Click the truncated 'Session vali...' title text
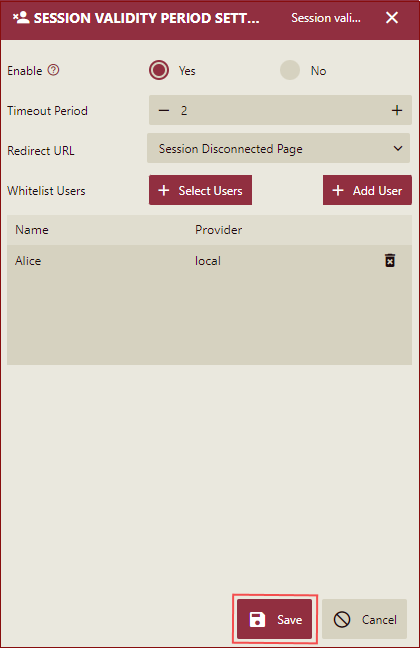The height and width of the screenshot is (648, 420). tap(326, 18)
